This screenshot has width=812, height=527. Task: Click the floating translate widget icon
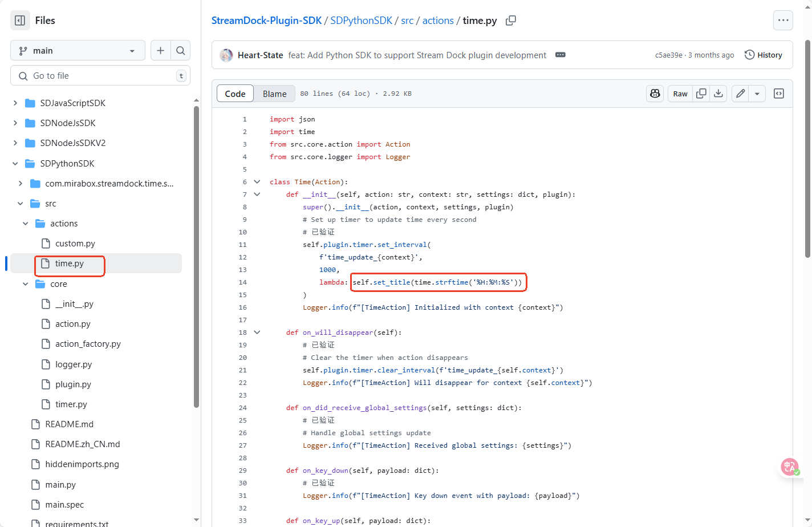click(x=790, y=467)
